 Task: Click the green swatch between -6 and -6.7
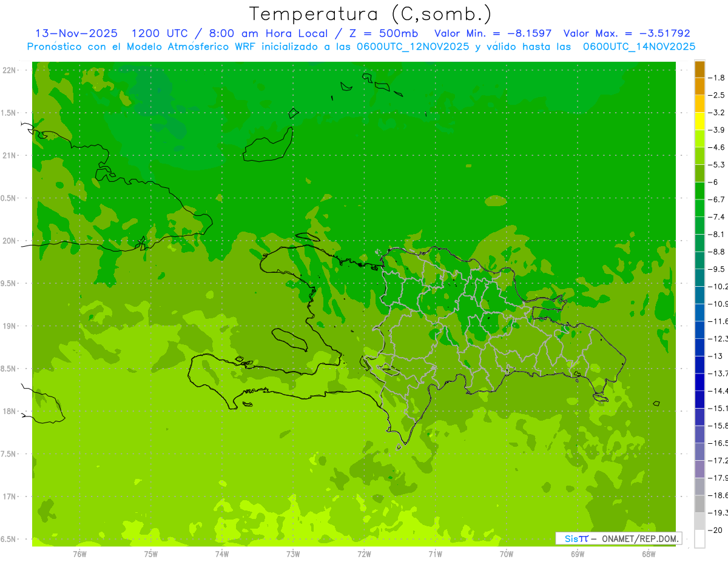(x=699, y=190)
